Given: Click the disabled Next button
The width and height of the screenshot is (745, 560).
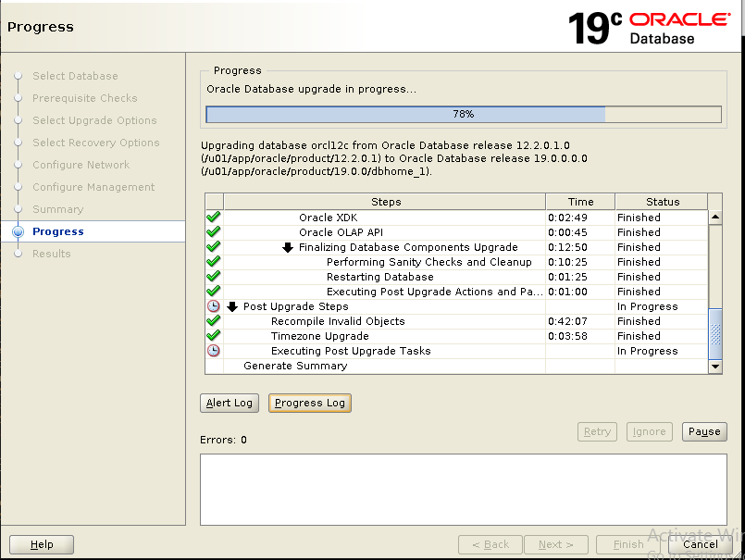Looking at the screenshot, I should [556, 545].
